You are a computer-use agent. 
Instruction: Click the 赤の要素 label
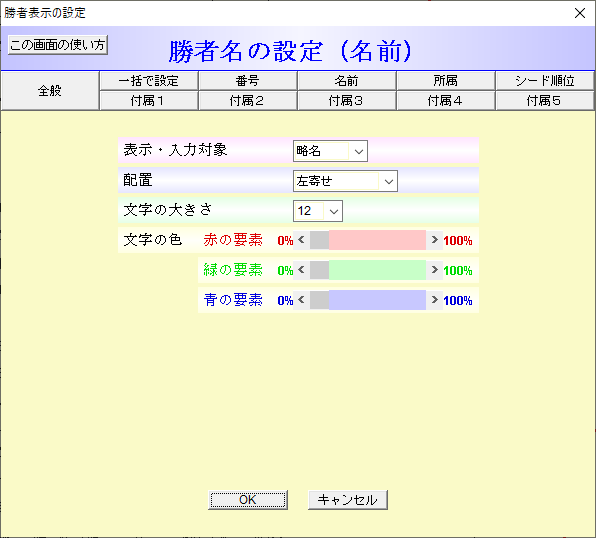pyautogui.click(x=233, y=240)
